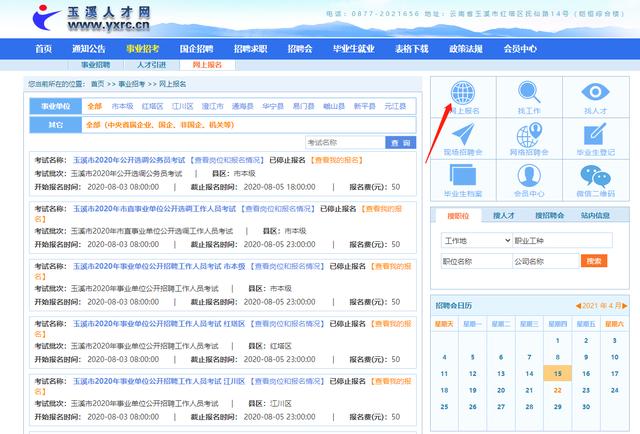Open 首页 in the main navigation
Screen dimensions: 640x434
43,49
